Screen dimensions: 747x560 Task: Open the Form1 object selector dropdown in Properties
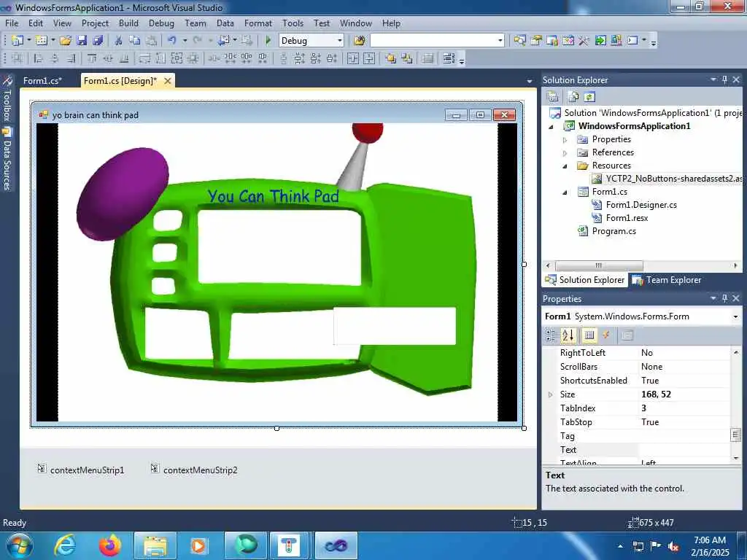(x=735, y=316)
